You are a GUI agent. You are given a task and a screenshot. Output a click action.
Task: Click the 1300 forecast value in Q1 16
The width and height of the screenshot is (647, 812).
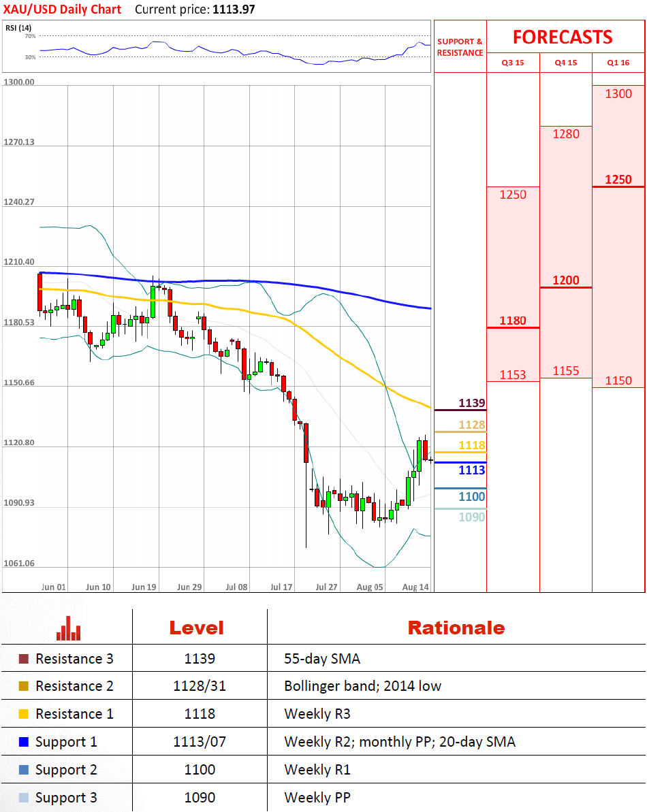(618, 94)
